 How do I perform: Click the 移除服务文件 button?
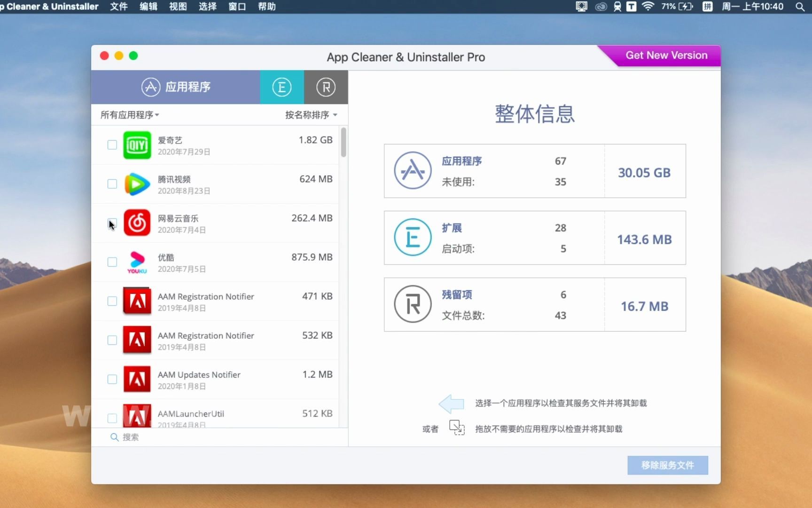668,465
